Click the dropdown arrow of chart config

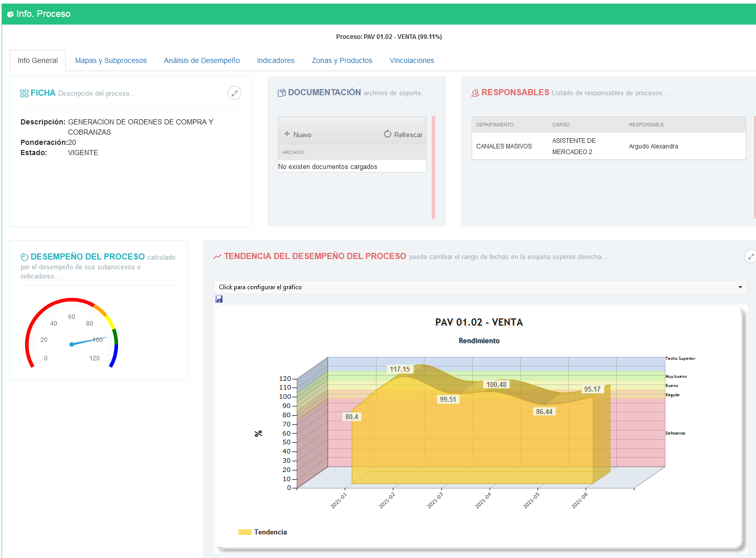tap(740, 287)
